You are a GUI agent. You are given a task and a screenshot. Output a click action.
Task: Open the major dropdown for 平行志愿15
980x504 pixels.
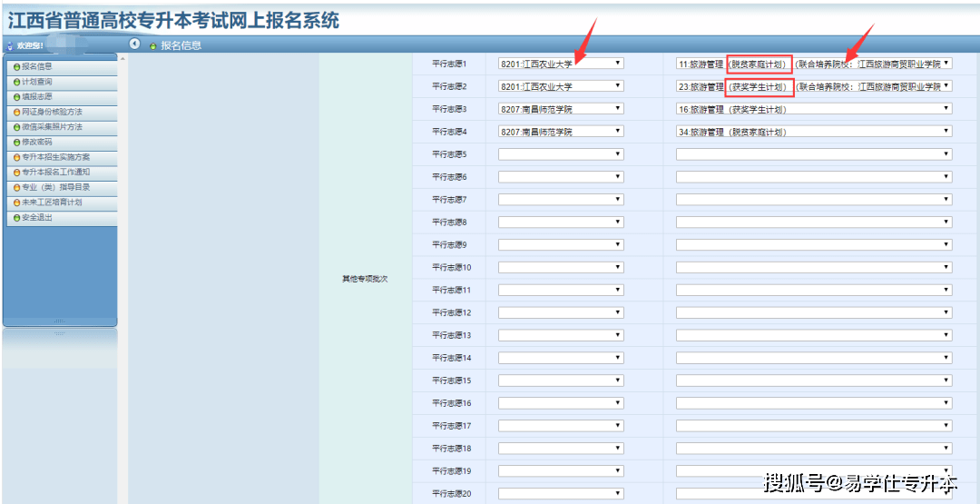click(814, 380)
